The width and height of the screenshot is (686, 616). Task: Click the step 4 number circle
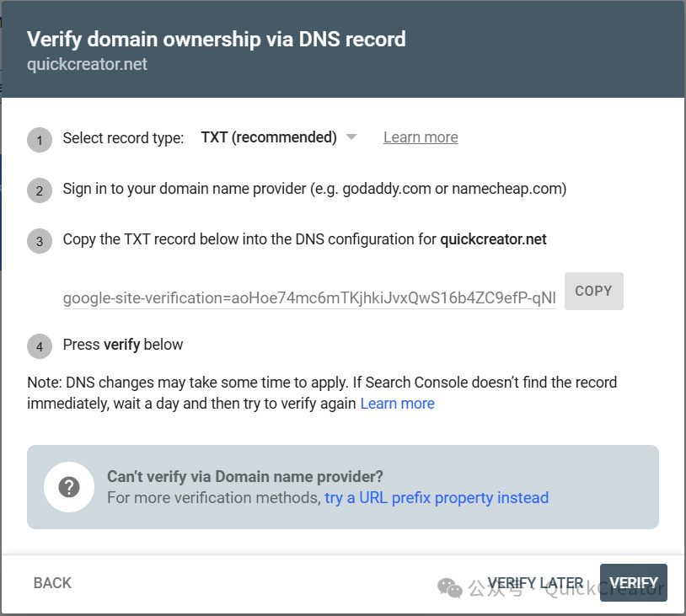[x=40, y=346]
